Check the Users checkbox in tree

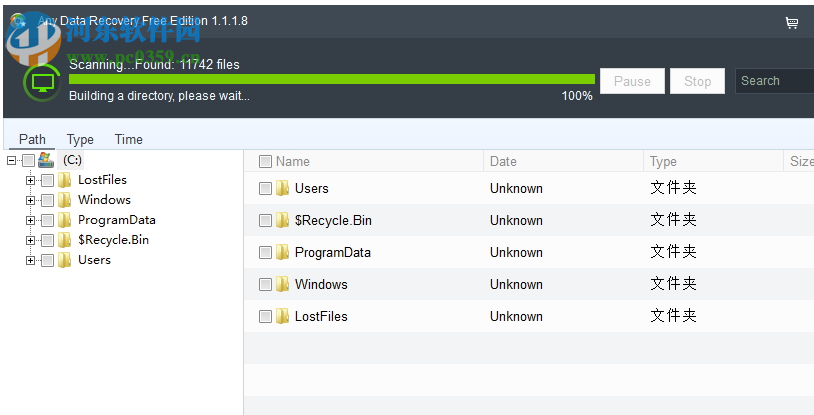(x=47, y=260)
